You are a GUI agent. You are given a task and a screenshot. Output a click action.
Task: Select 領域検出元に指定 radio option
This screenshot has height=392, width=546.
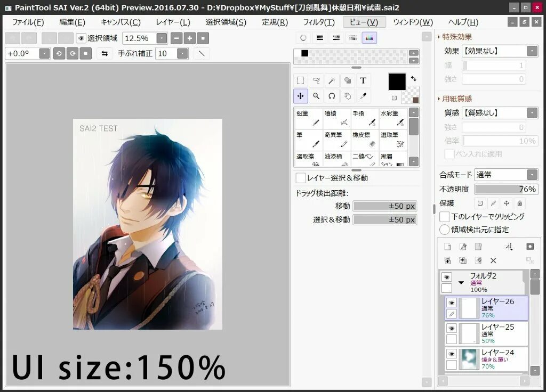pos(445,230)
